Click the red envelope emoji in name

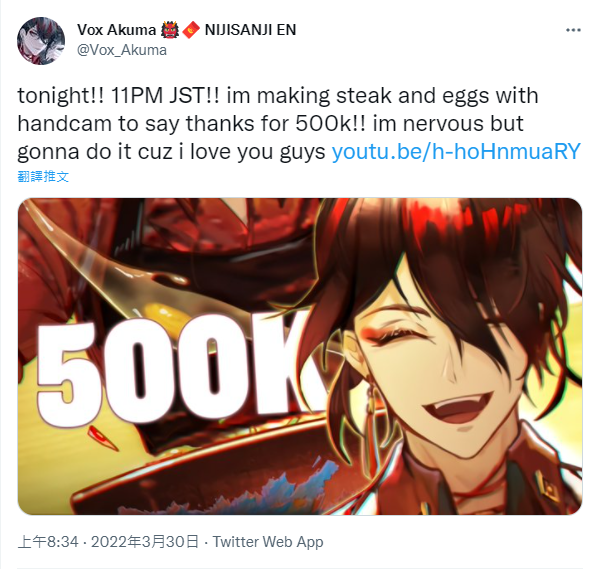point(191,30)
